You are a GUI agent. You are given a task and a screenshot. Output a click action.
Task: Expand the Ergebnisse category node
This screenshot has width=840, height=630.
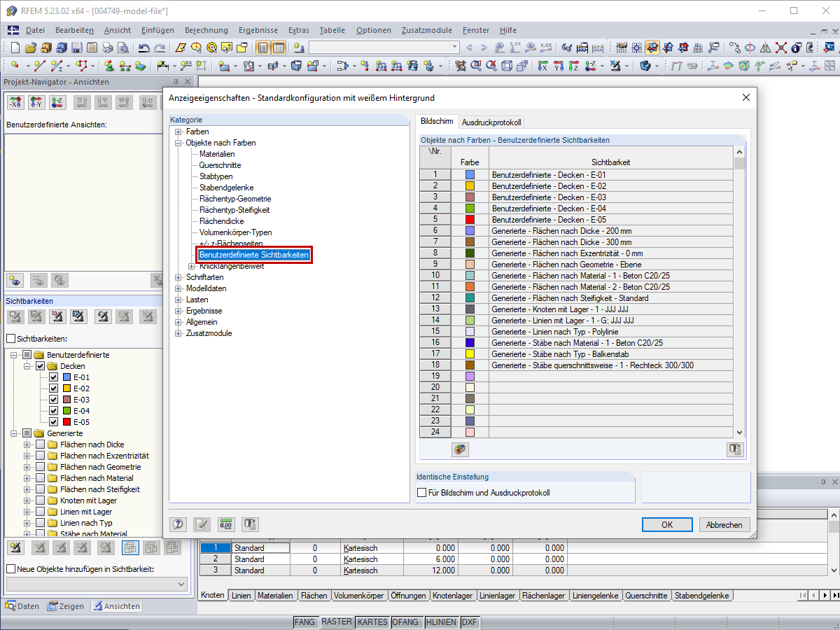tap(178, 311)
